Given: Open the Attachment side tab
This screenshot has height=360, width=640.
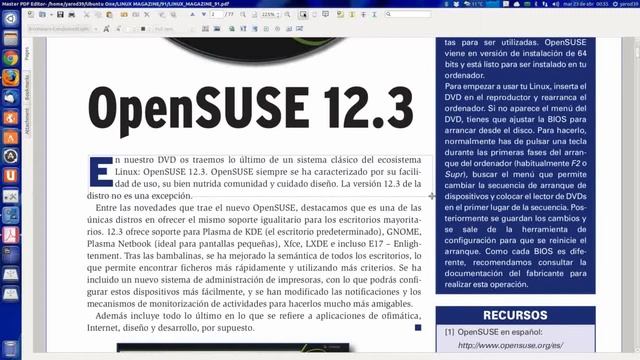Looking at the screenshot, I should [27, 121].
